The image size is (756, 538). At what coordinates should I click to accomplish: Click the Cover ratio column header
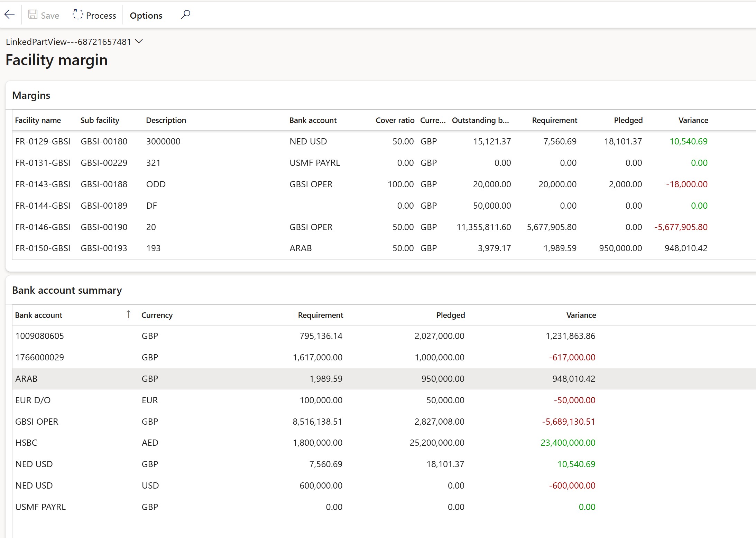coord(395,120)
